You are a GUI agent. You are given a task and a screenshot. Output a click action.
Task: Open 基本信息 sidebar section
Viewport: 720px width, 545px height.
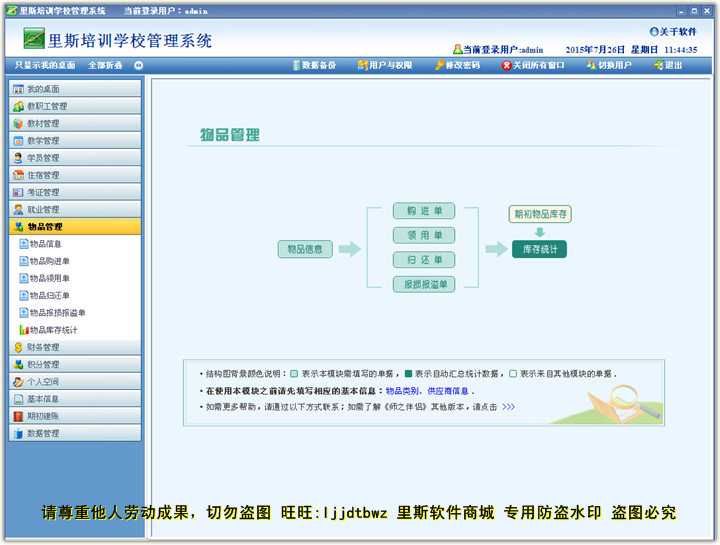75,399
